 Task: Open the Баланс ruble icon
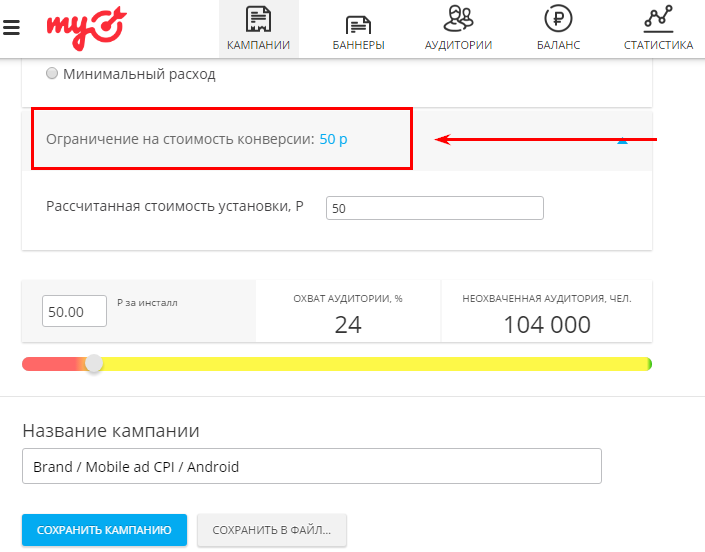(558, 19)
